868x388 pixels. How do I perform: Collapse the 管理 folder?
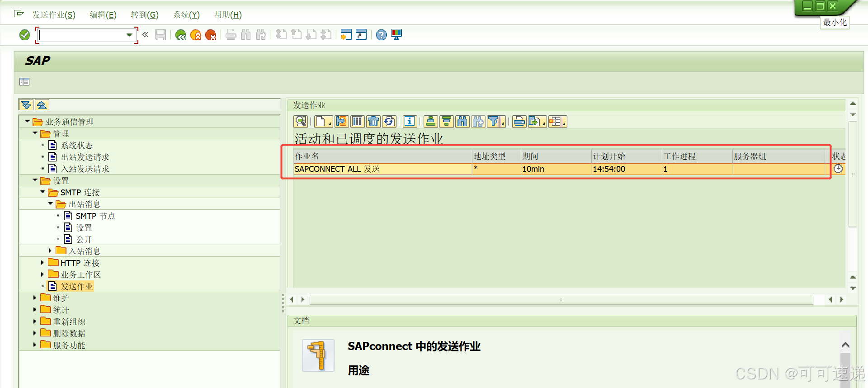point(35,133)
